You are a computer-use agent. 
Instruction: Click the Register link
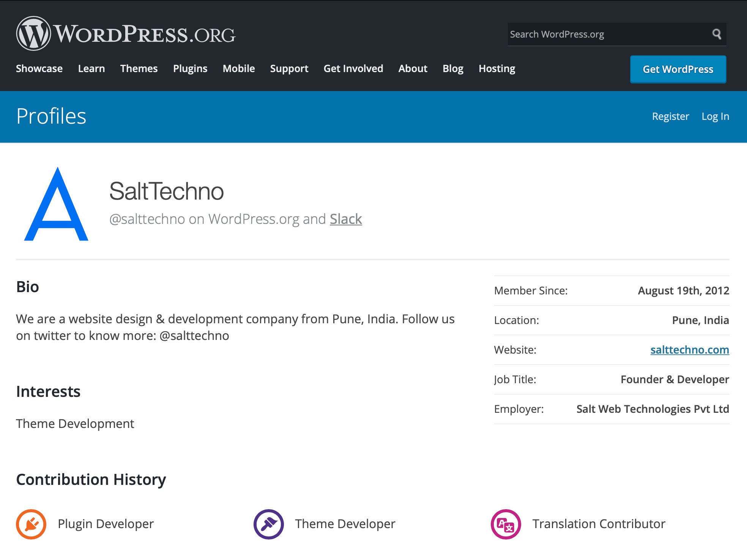(670, 116)
